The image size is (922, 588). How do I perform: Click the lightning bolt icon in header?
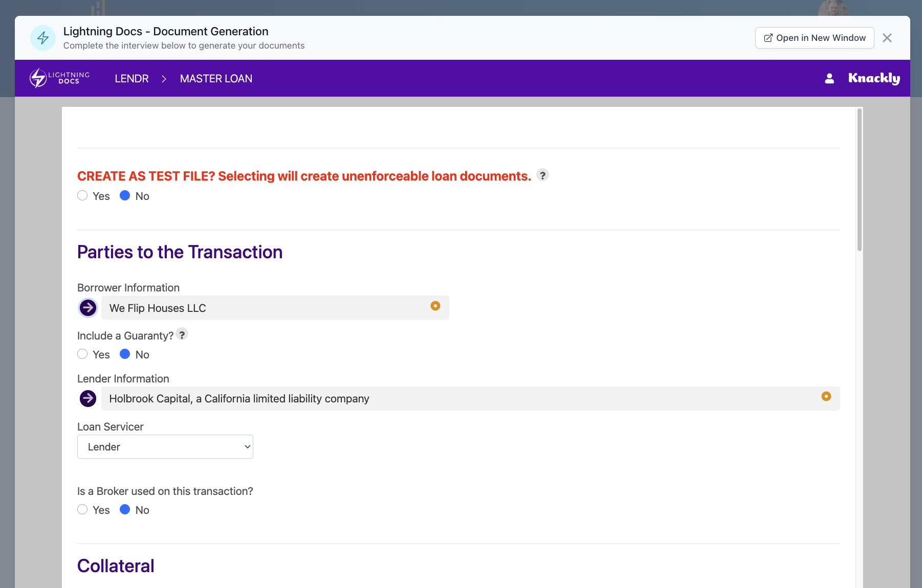coord(43,38)
